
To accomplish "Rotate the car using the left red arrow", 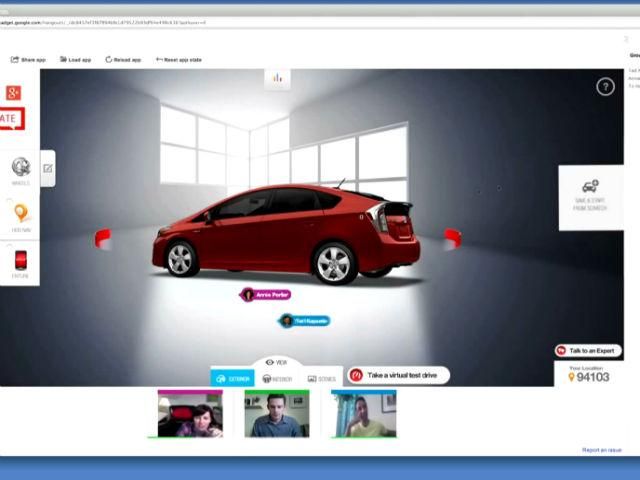I will click(102, 239).
